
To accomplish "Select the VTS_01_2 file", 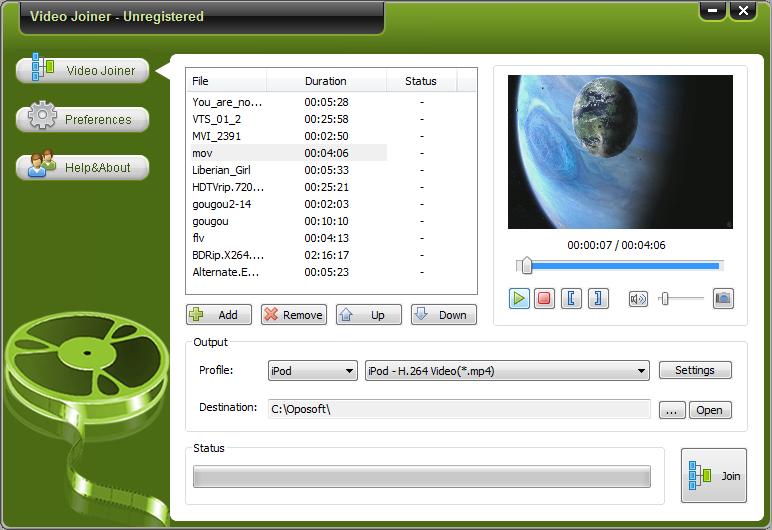I will [331, 119].
